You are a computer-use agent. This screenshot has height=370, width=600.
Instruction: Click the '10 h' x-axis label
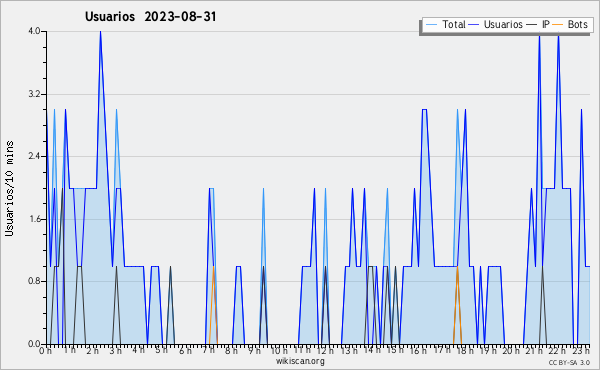click(x=279, y=350)
